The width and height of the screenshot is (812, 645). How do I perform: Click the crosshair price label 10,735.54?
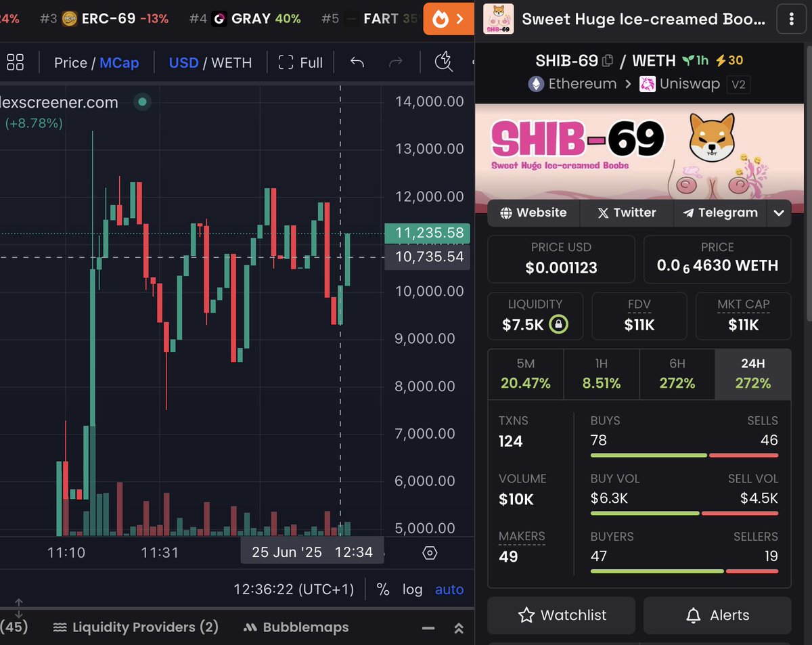pyautogui.click(x=426, y=257)
